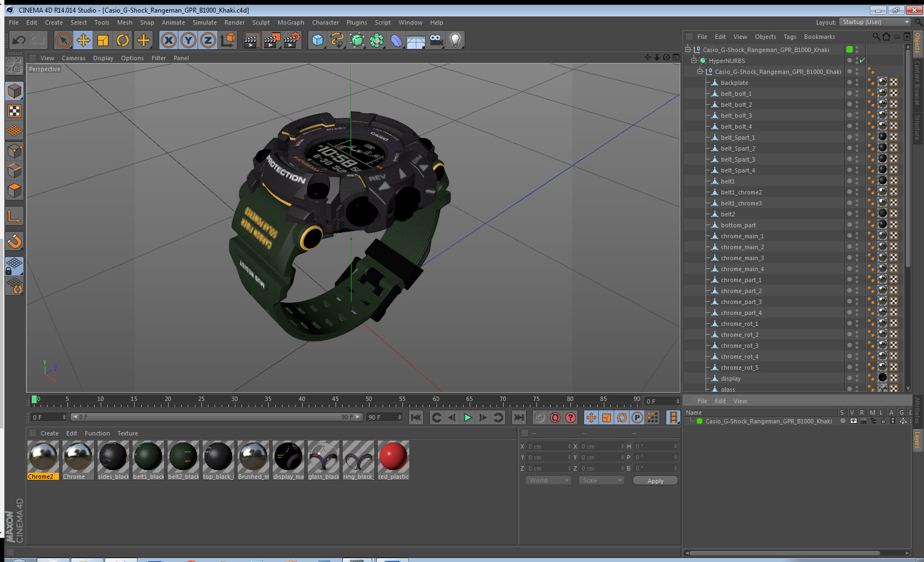The width and height of the screenshot is (924, 562).
Task: Open the Plugins menu
Action: click(x=357, y=22)
